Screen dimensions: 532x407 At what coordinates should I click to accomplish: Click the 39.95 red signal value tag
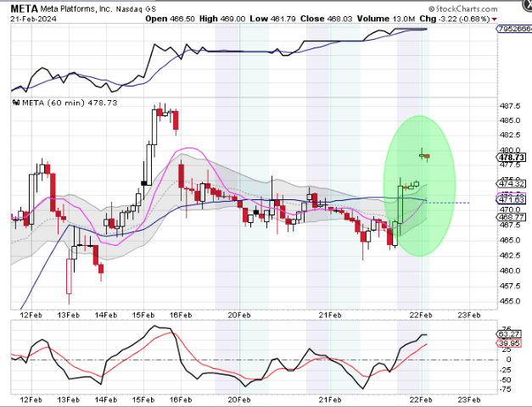click(x=510, y=344)
